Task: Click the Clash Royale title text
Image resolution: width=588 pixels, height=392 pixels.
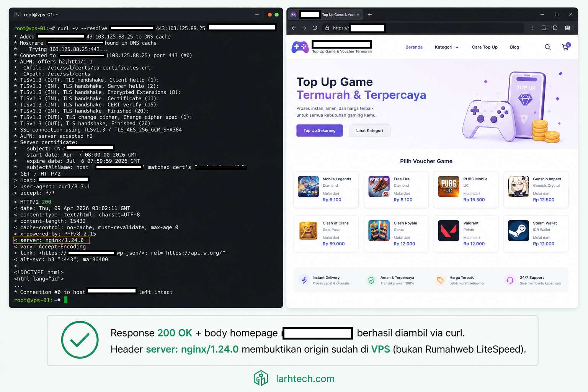Action: pyautogui.click(x=405, y=223)
